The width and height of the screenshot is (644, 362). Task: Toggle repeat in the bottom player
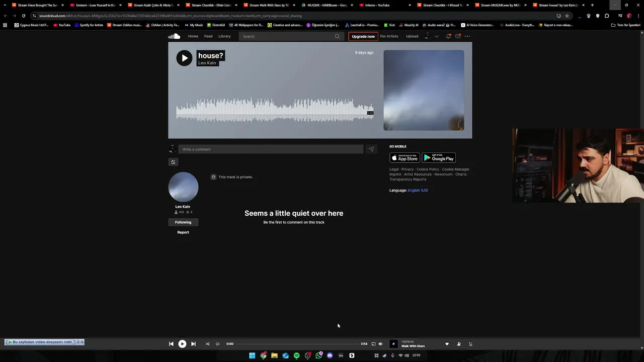click(x=217, y=344)
